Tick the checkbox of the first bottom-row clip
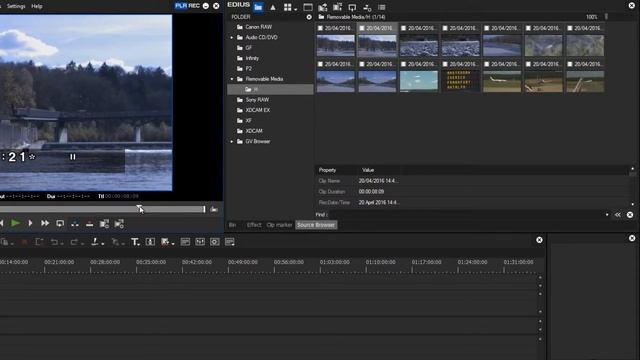 [x=320, y=64]
